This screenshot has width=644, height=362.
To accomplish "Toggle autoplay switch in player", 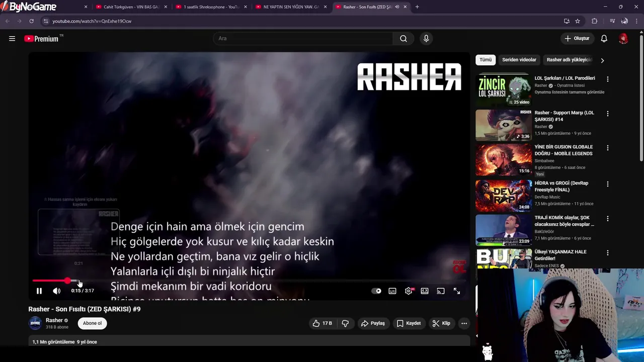I will click(376, 291).
